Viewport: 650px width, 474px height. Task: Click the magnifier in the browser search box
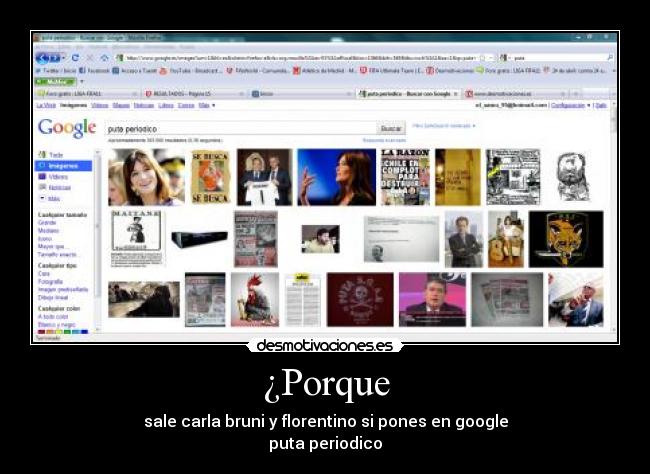pyautogui.click(x=610, y=58)
